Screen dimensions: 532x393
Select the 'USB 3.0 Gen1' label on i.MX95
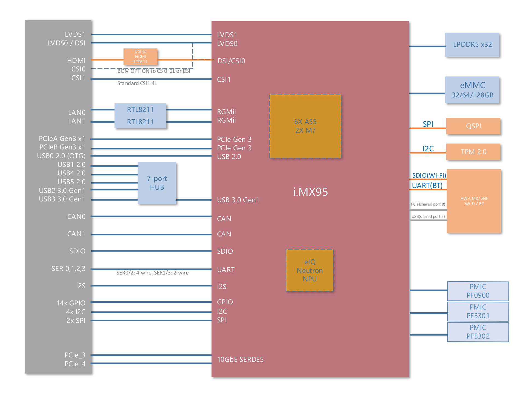pos(238,200)
